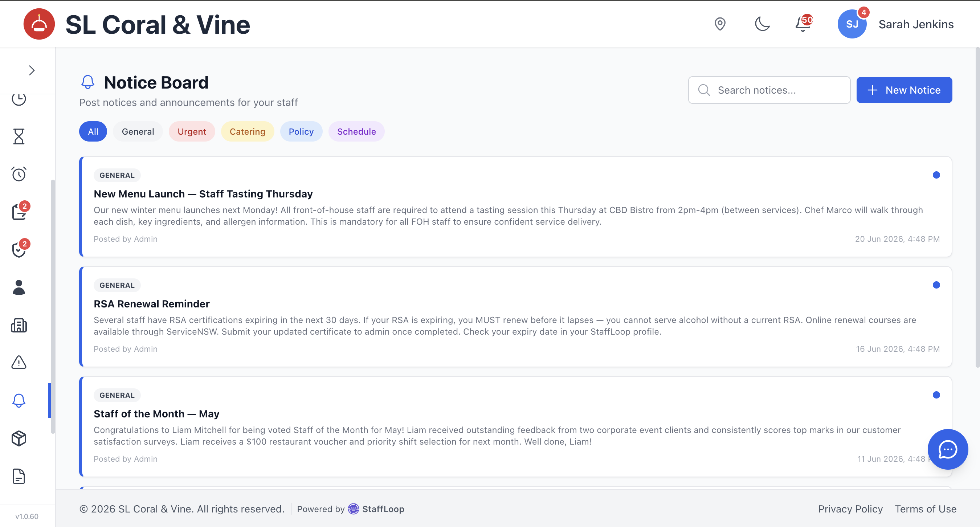This screenshot has width=980, height=527.
Task: Filter notices by Catering
Action: [x=247, y=132]
